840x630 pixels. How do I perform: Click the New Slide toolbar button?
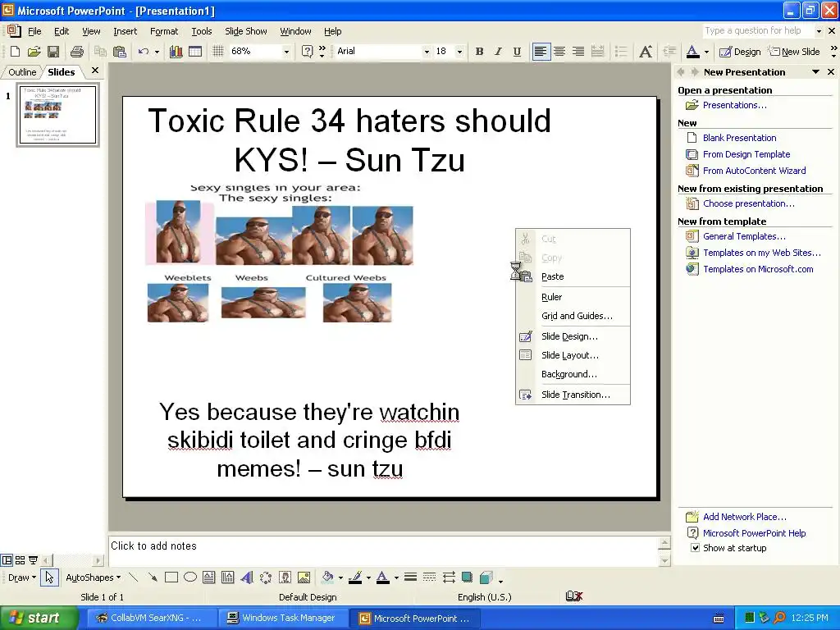794,52
